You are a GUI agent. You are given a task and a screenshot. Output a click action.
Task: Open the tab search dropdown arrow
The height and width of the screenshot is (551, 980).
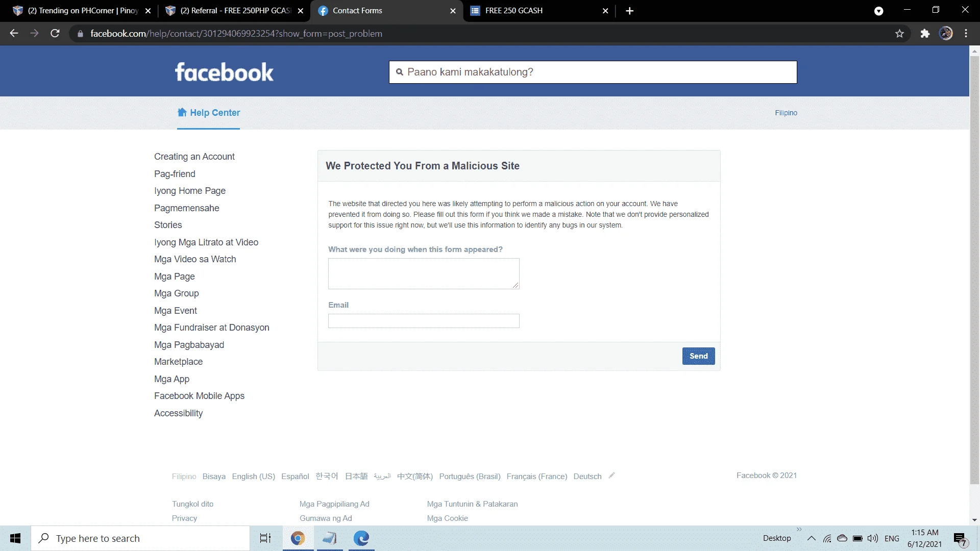click(x=878, y=11)
